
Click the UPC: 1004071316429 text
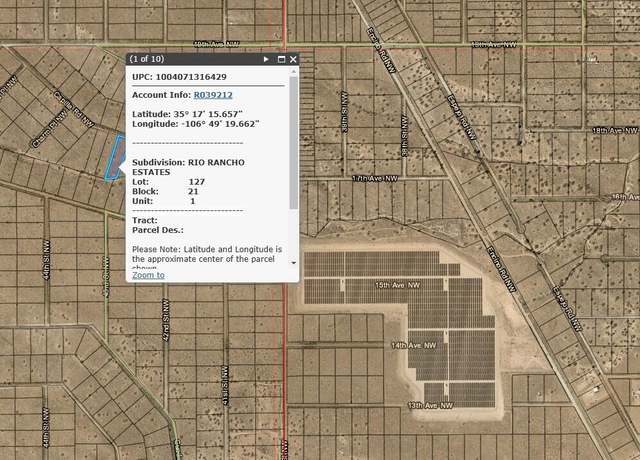point(179,77)
